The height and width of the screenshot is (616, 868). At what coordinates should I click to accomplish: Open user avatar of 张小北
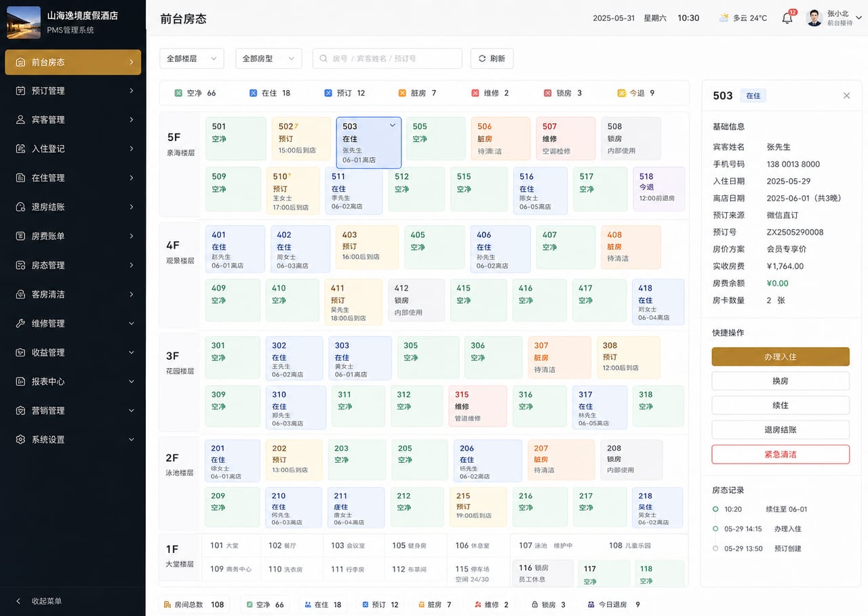(x=814, y=18)
